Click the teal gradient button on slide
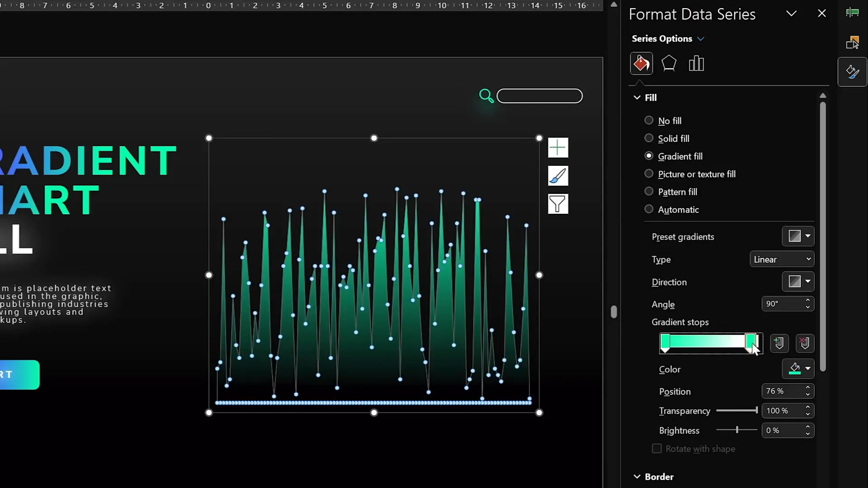This screenshot has height=488, width=868. 19,375
